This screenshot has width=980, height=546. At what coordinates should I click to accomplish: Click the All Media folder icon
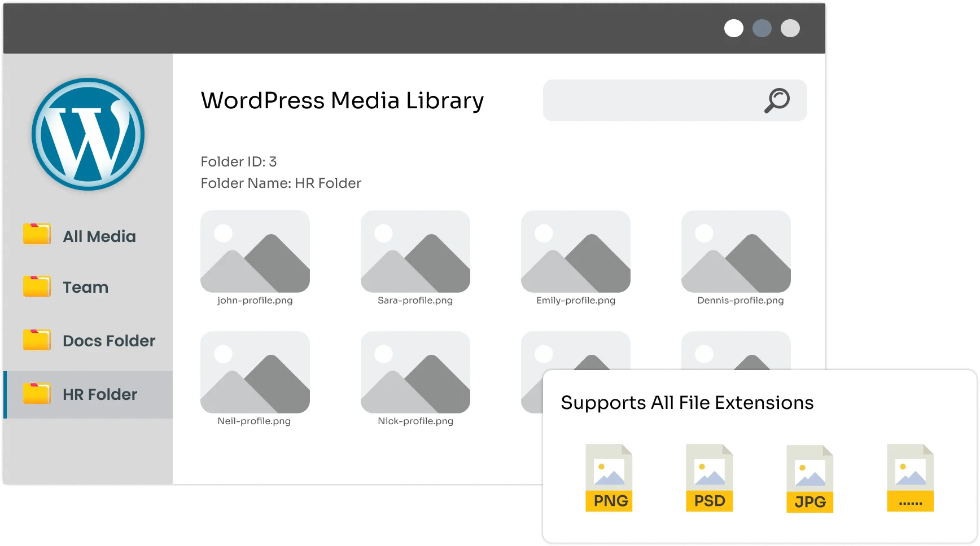point(36,234)
